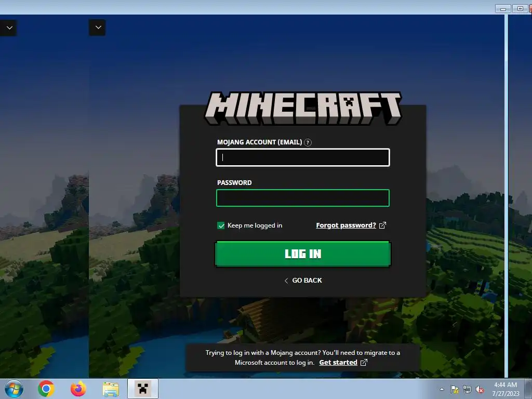Click the help icon beside Mojang Account label
This screenshot has width=532, height=399.
(x=308, y=142)
